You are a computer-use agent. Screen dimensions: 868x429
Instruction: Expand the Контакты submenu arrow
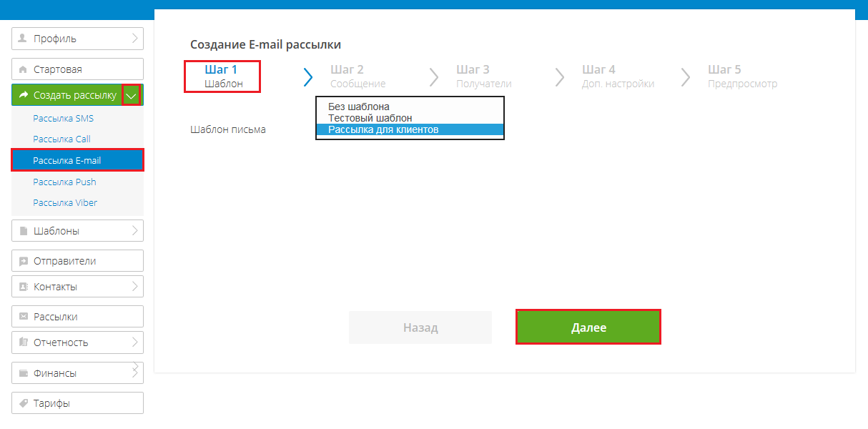135,287
